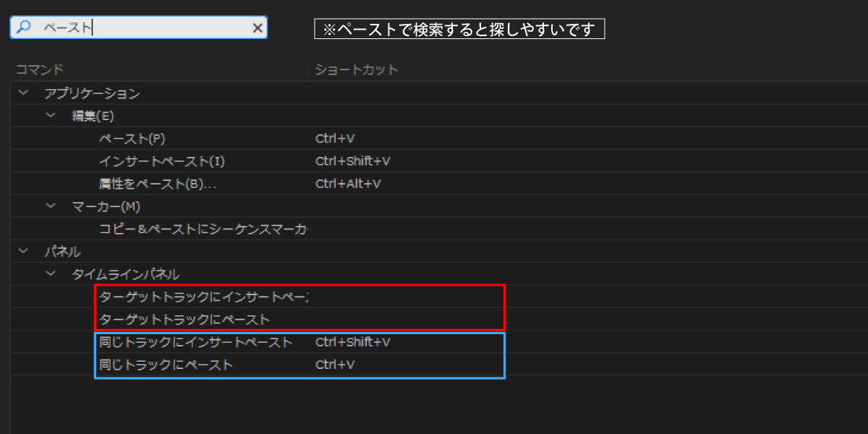This screenshot has height=434, width=868.
Task: Click empty shortcut cell for ターゲットトラックにペースト
Action: (x=407, y=319)
